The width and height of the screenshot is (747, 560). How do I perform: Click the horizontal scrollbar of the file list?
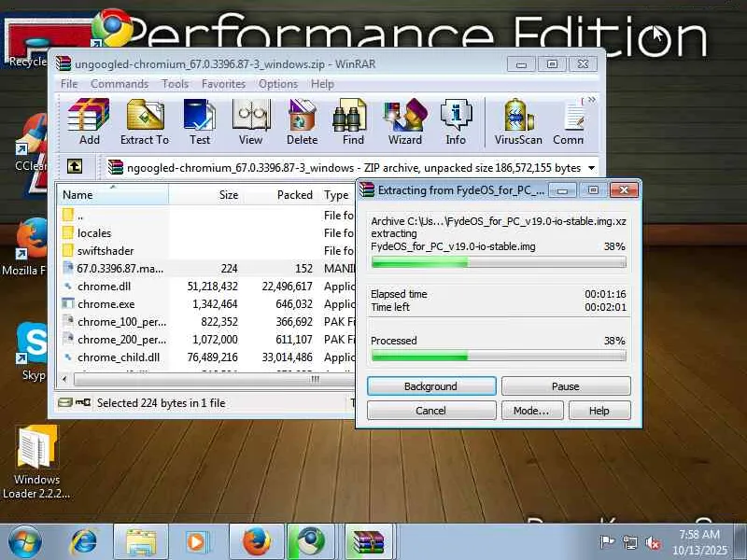pos(215,380)
